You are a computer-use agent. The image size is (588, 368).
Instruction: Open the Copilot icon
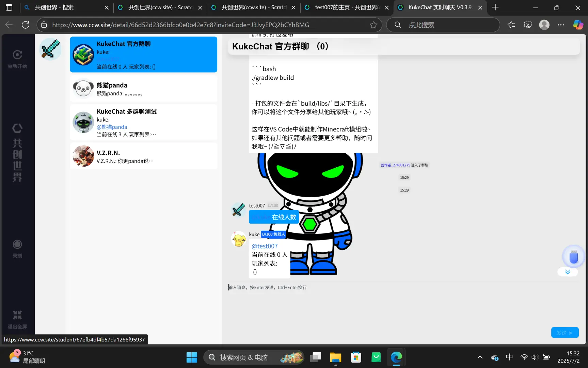(578, 25)
